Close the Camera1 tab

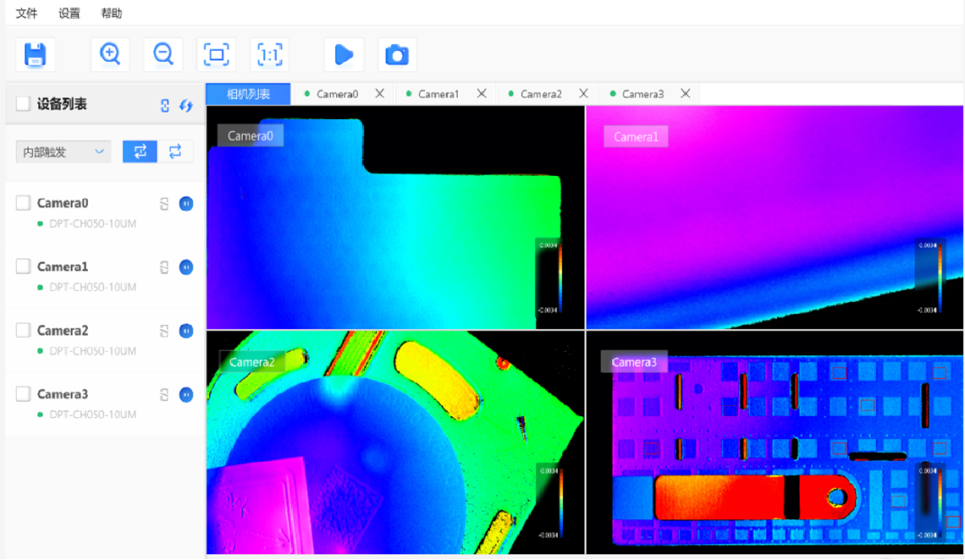482,93
